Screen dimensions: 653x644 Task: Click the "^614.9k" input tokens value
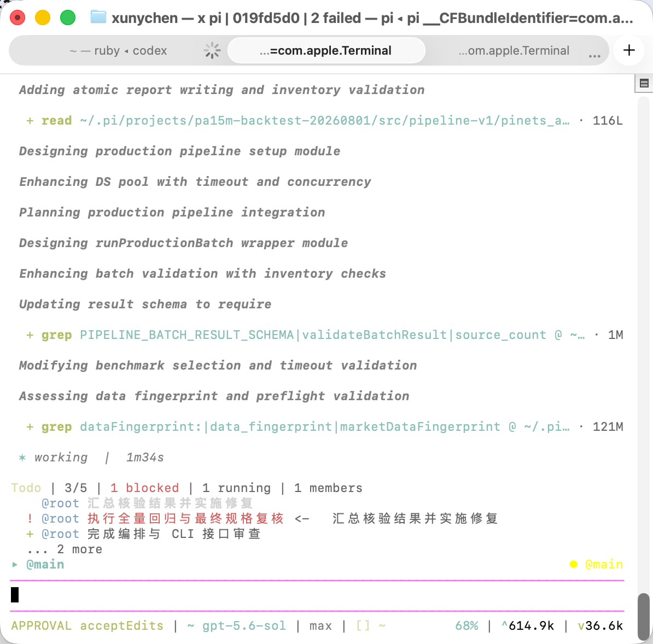(x=528, y=625)
